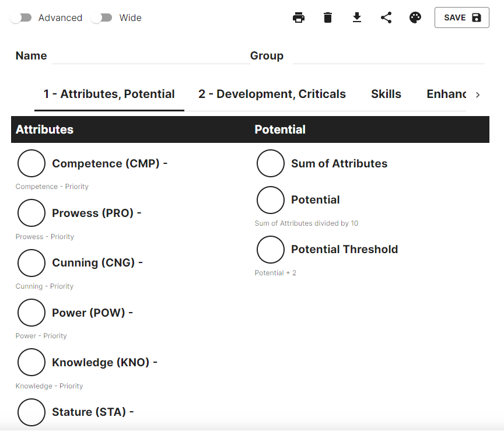This screenshot has width=504, height=438.
Task: Open the color palette theme icon
Action: pyautogui.click(x=415, y=17)
